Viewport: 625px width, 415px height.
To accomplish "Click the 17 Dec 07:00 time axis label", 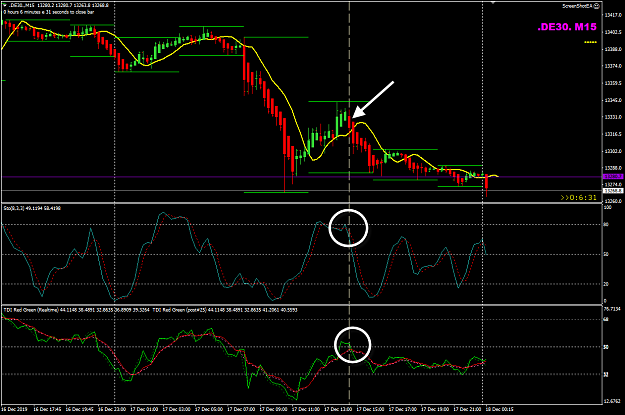I will click(x=241, y=409).
